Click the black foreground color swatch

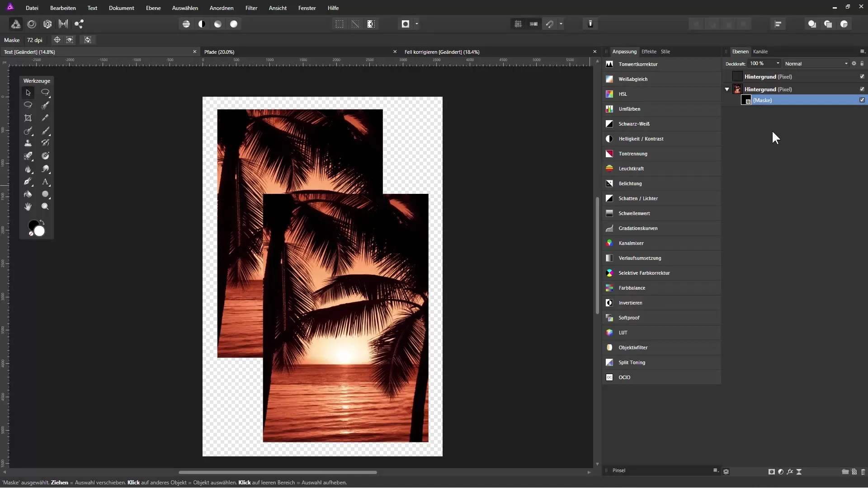[x=33, y=225]
